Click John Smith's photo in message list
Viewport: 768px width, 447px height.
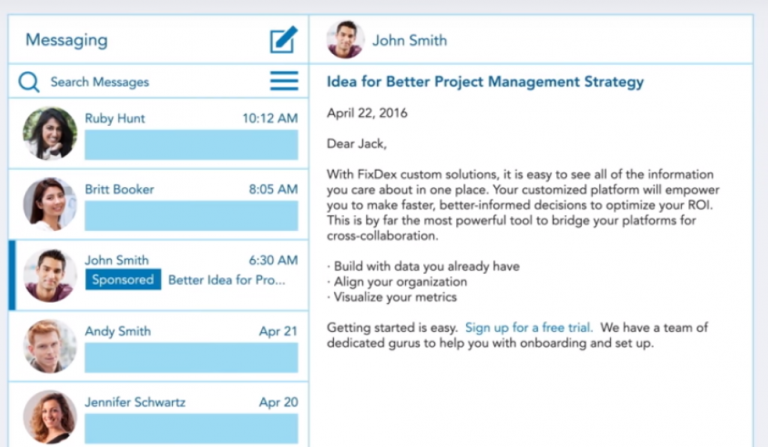(x=49, y=275)
